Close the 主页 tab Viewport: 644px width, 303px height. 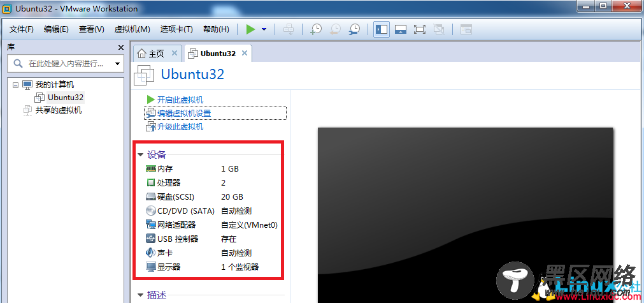click(x=174, y=53)
